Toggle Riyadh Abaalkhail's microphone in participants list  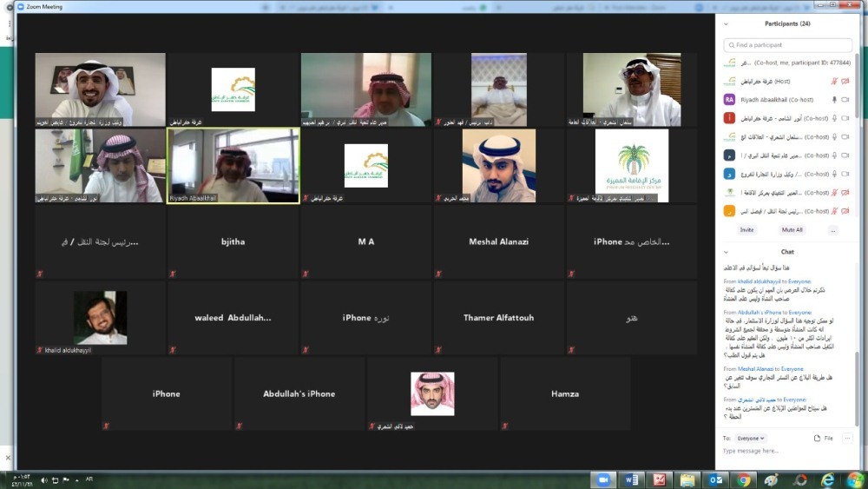coord(834,99)
